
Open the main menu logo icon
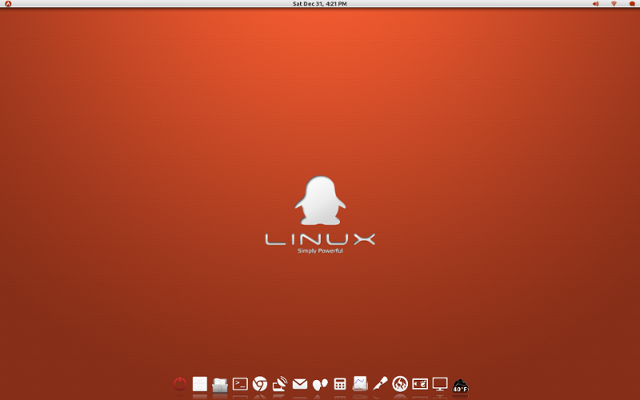pyautogui.click(x=8, y=4)
